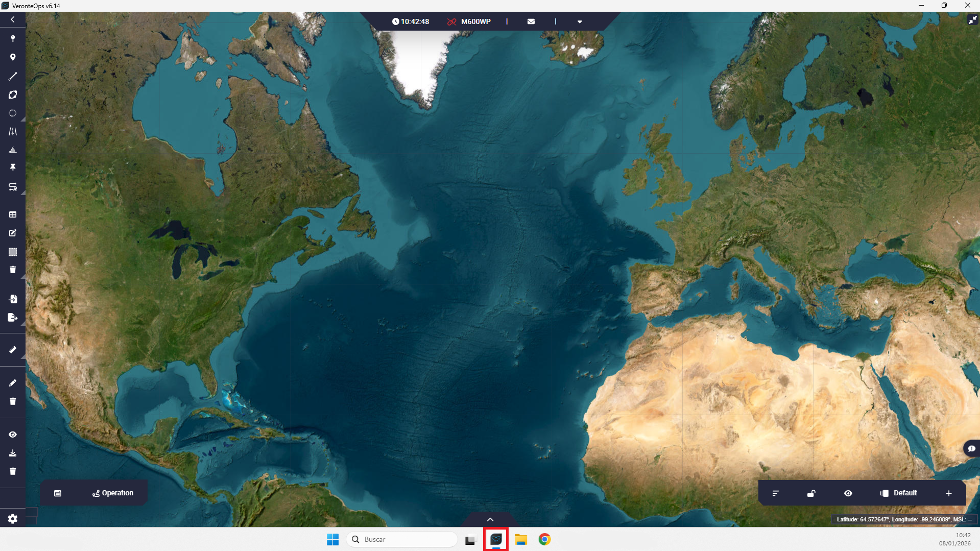The width and height of the screenshot is (980, 551).
Task: Click the import file icon
Action: pyautogui.click(x=13, y=299)
